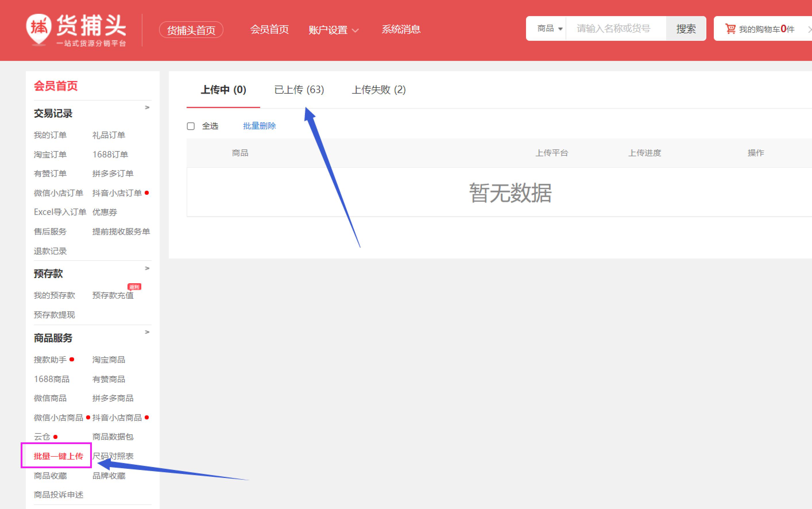
Task: Open the 商品 search type dropdown
Action: [x=550, y=29]
